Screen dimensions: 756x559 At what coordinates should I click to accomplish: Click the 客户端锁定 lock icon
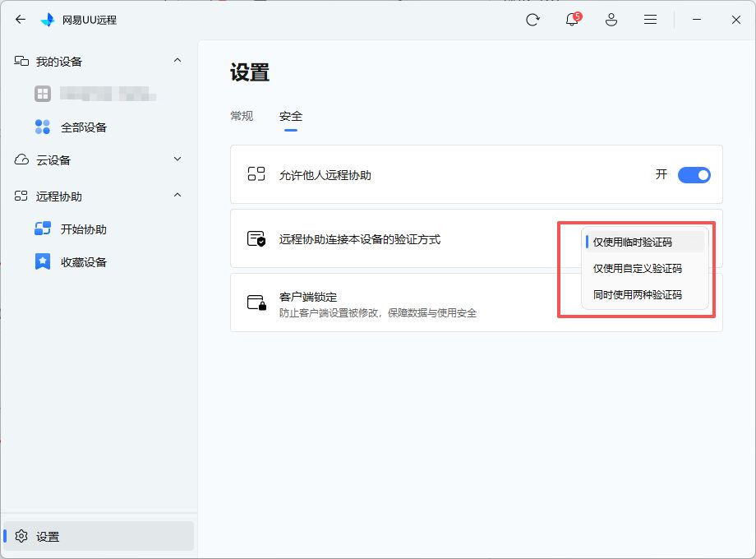coord(256,303)
